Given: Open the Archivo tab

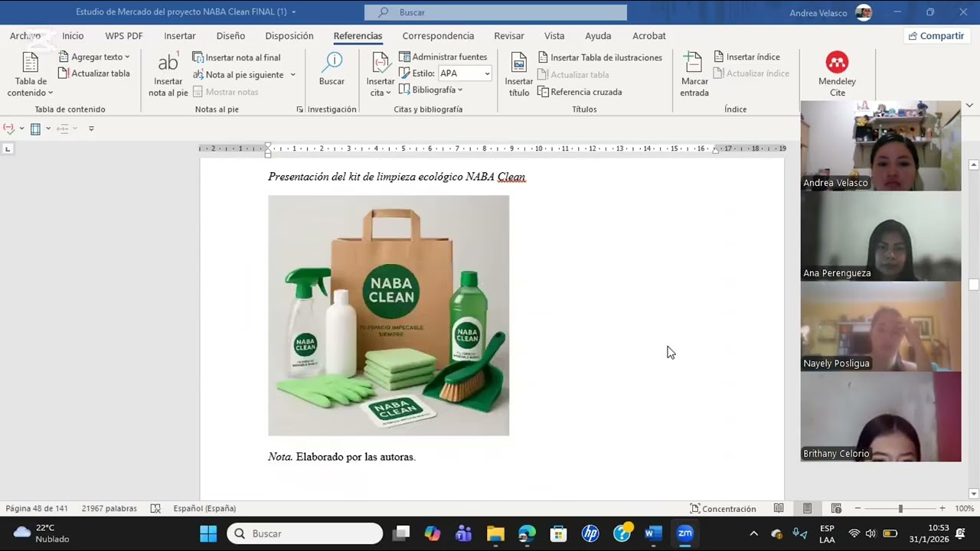Looking at the screenshot, I should pos(25,36).
